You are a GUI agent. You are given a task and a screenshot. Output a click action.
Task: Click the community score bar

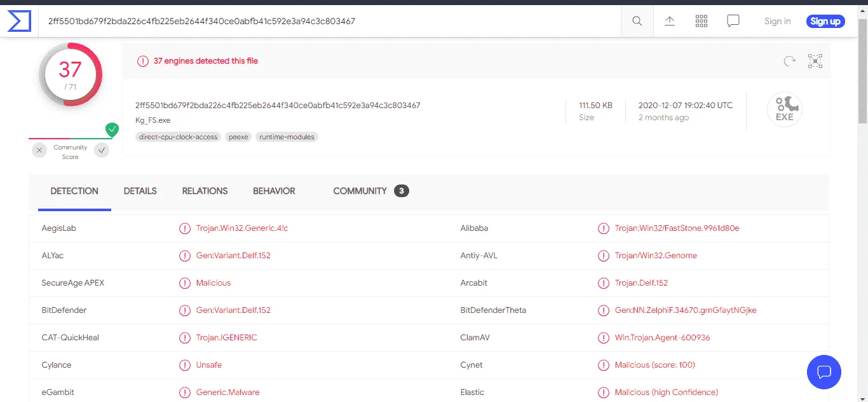[x=70, y=138]
